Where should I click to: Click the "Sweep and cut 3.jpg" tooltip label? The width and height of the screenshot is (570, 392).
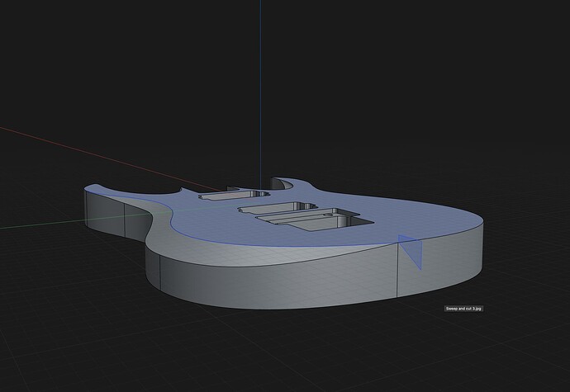(x=464, y=309)
